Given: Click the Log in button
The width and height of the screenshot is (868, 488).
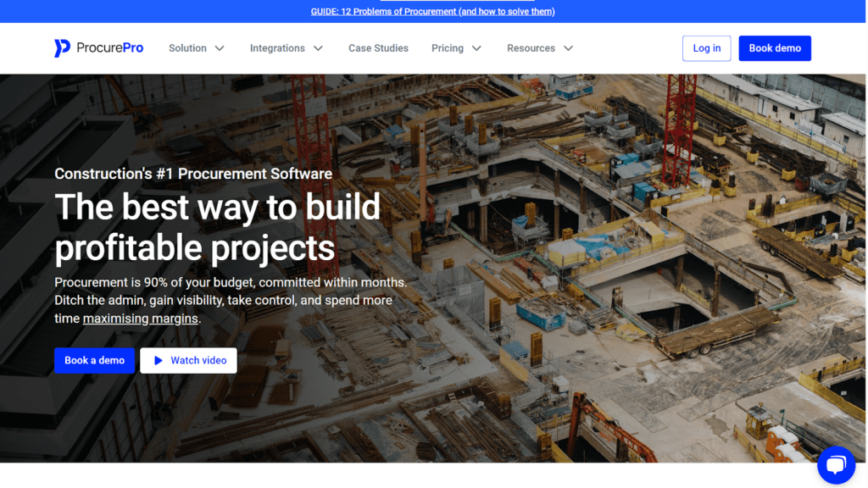Looking at the screenshot, I should [x=706, y=48].
